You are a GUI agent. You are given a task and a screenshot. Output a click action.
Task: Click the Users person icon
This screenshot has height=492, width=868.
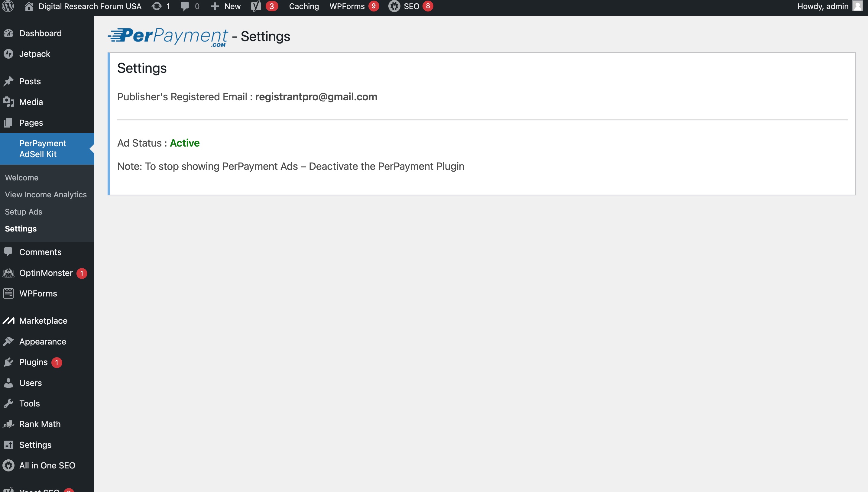[8, 383]
